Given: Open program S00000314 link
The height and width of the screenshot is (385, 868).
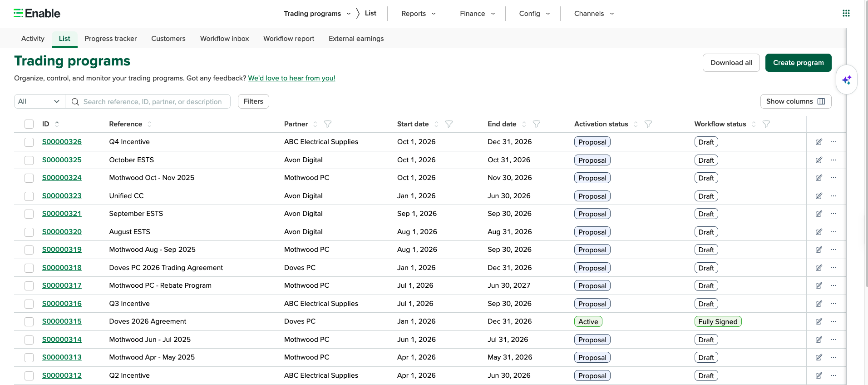Looking at the screenshot, I should point(62,340).
